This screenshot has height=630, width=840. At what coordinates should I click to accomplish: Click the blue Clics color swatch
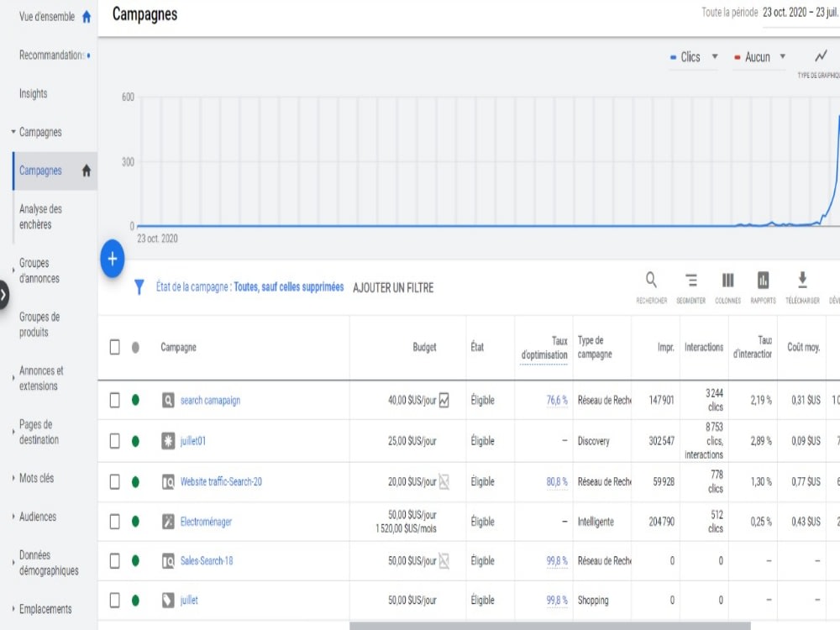[674, 57]
